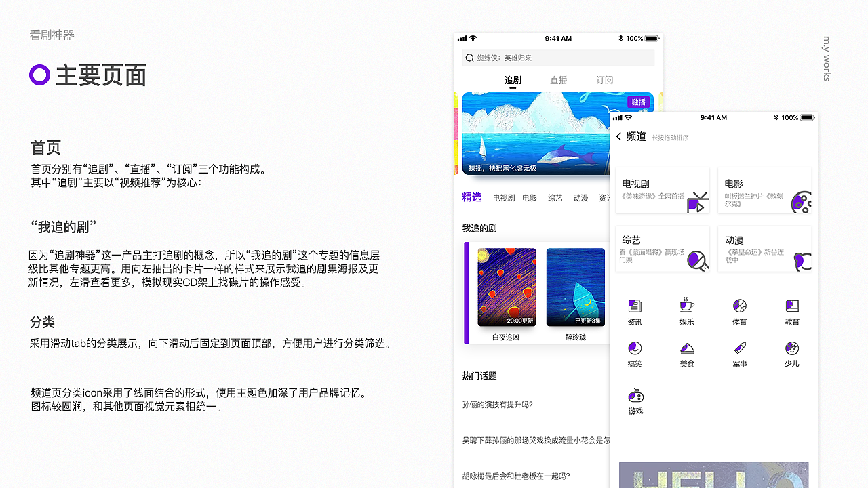Click the vertical my works label

point(827,58)
